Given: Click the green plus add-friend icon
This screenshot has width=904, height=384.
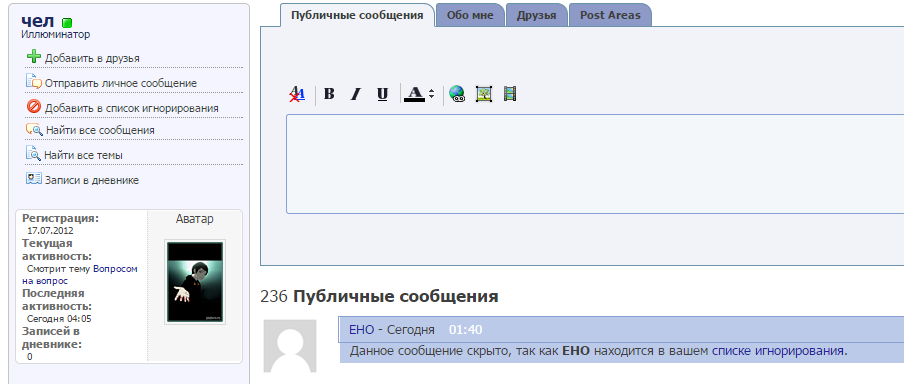Looking at the screenshot, I should tap(34, 57).
